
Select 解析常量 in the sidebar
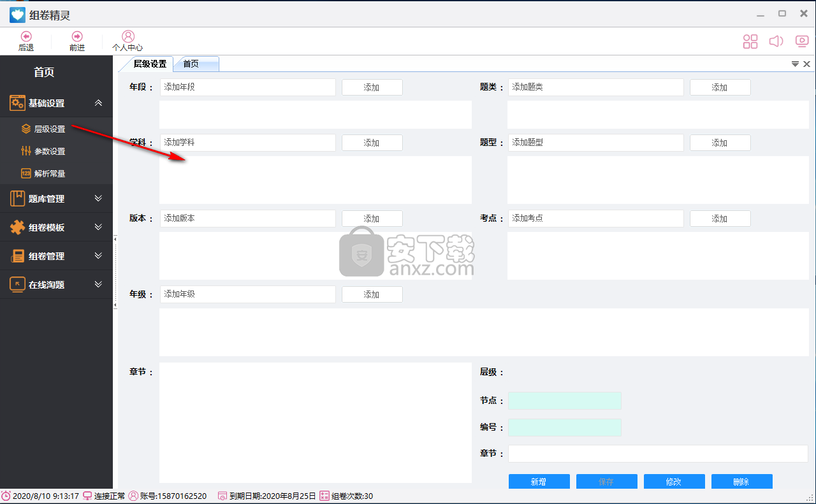(50, 173)
